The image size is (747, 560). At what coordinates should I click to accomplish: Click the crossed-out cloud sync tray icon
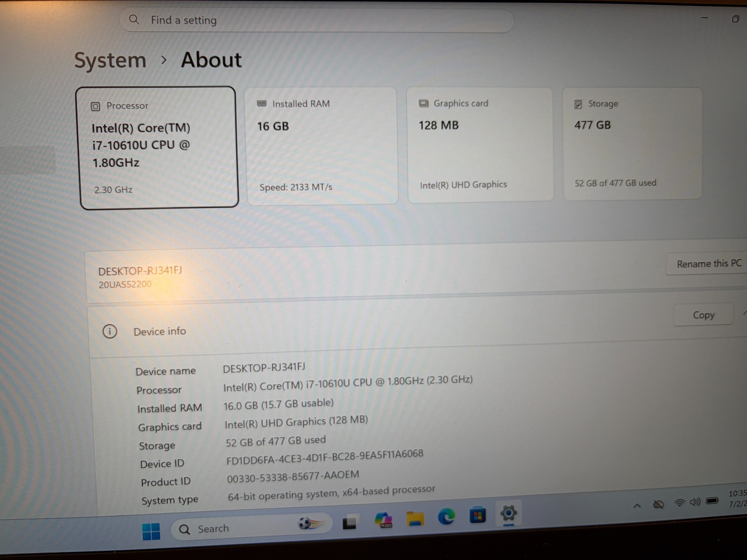click(x=658, y=504)
